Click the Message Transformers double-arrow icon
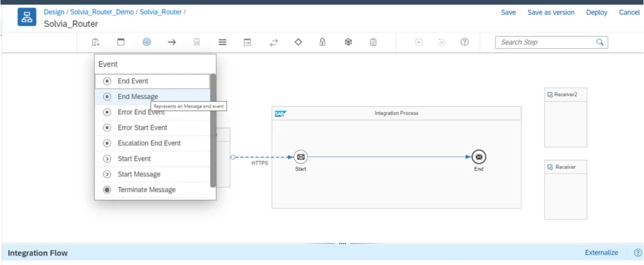This screenshot has height=265, width=644. tap(274, 42)
